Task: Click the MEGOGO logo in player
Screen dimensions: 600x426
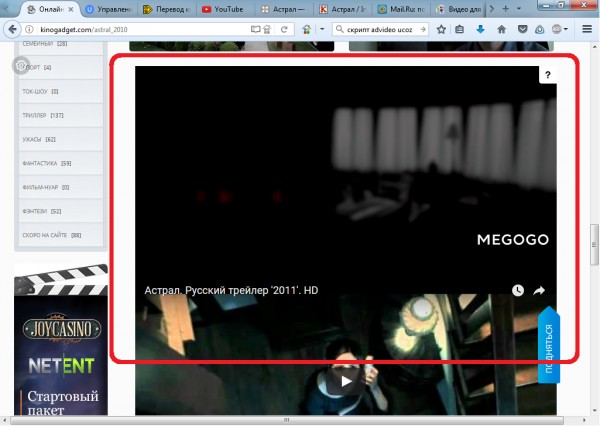Action: pyautogui.click(x=513, y=240)
